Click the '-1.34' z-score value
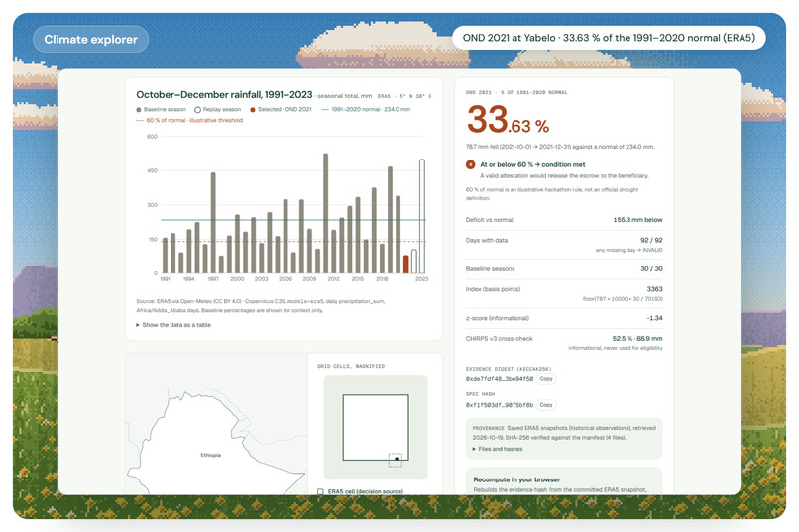 [655, 318]
